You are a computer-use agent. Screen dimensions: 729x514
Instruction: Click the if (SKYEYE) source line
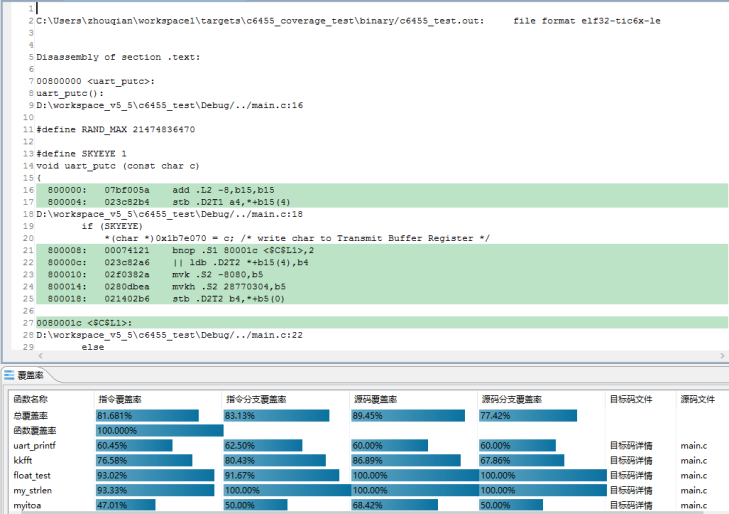[x=112, y=226]
